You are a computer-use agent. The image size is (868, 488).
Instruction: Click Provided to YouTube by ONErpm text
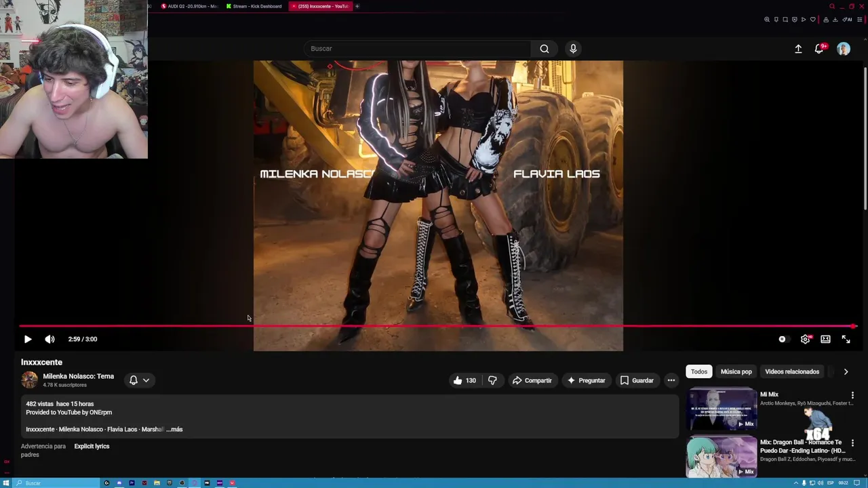[x=69, y=412]
